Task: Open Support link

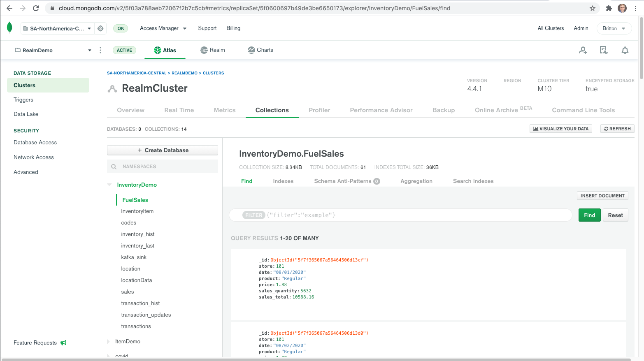Action: (x=207, y=28)
